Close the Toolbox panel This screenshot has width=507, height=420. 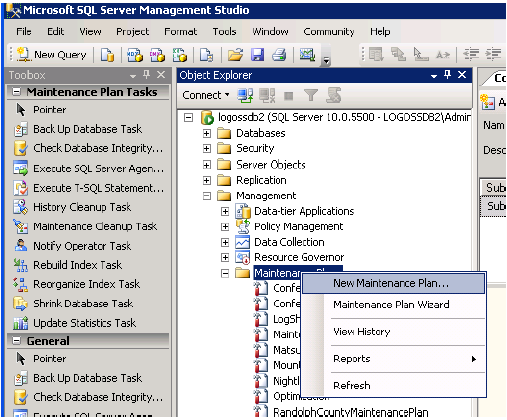[x=161, y=75]
